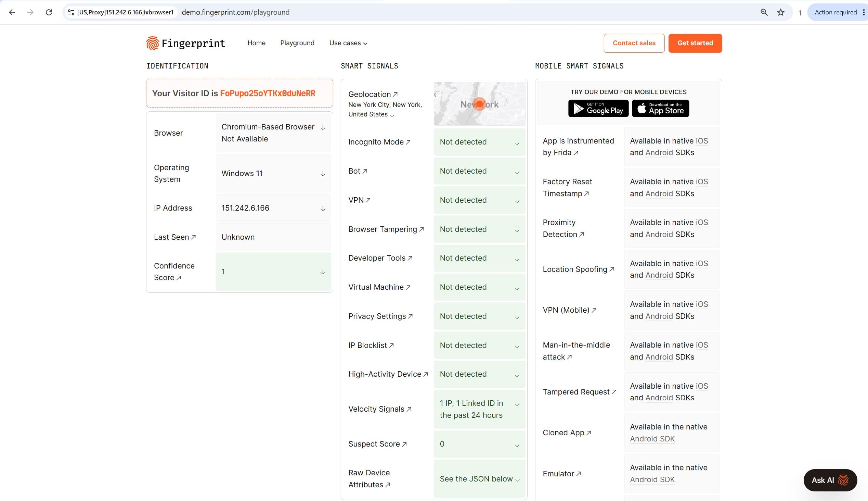Open the VPN smart signal documentation link
Viewport: 868px width, 501px height.
pos(360,200)
